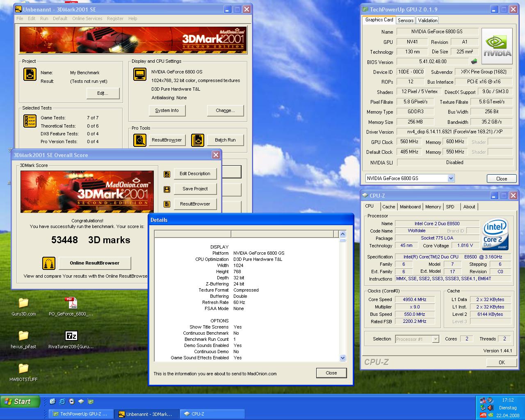
Task: Open the PO_GeForce_6800 PDF desktop file
Action: tap(71, 306)
